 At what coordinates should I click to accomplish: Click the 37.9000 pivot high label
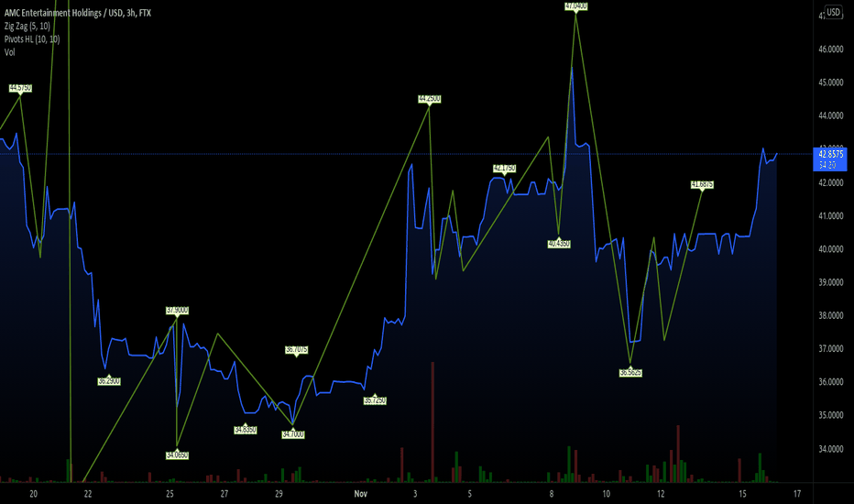pos(177,310)
